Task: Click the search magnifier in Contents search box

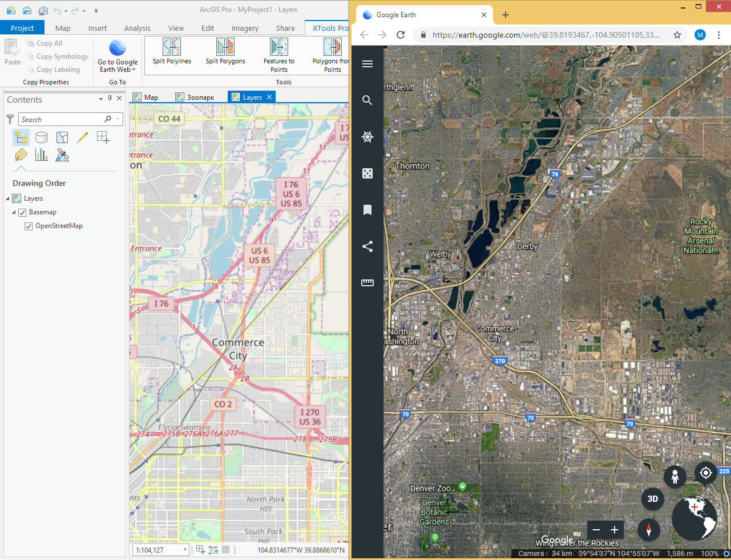Action: tap(108, 119)
